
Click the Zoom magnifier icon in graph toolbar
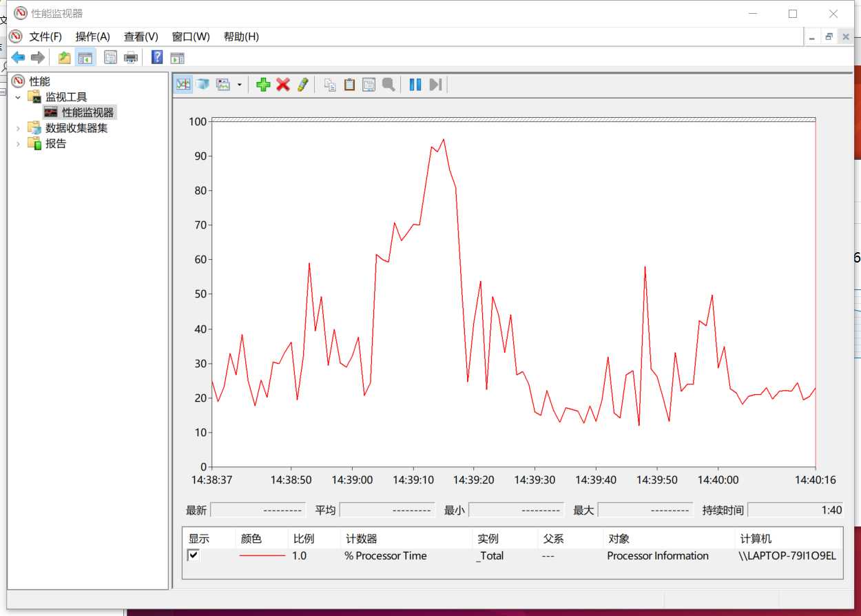(x=388, y=84)
